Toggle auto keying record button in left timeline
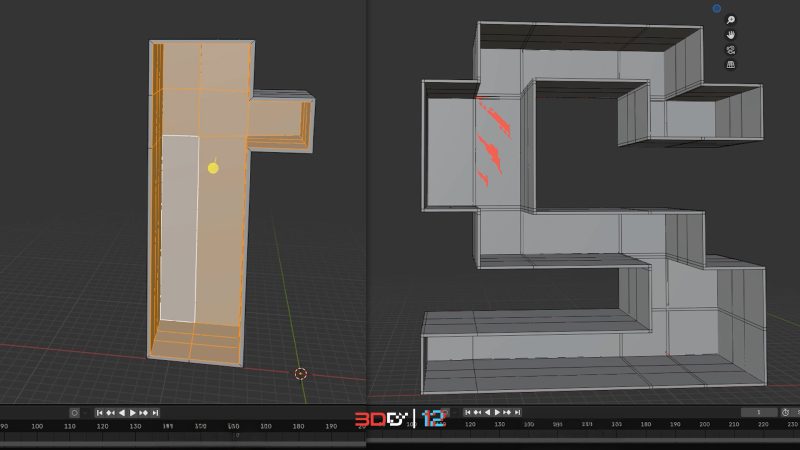The height and width of the screenshot is (450, 800). click(74, 412)
